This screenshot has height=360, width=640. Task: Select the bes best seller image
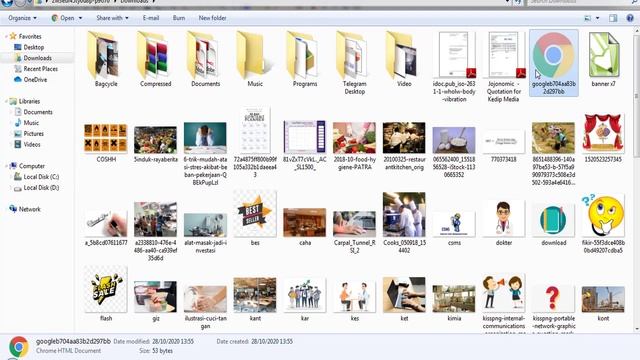point(255,214)
